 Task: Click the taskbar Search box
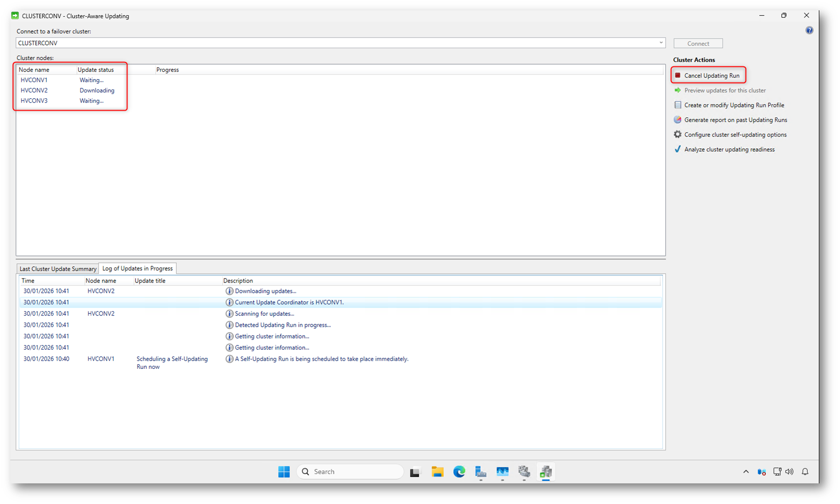click(350, 472)
